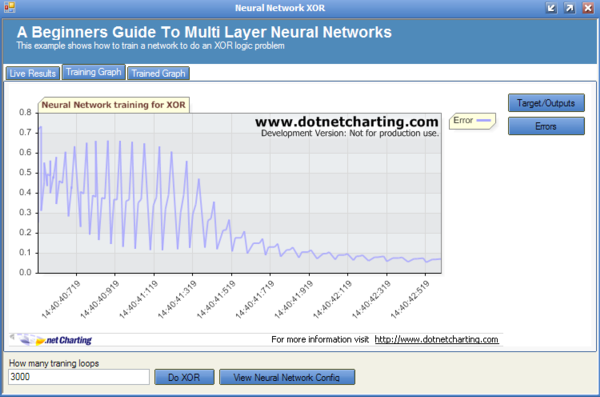Click the application icon in title bar

coord(9,7)
